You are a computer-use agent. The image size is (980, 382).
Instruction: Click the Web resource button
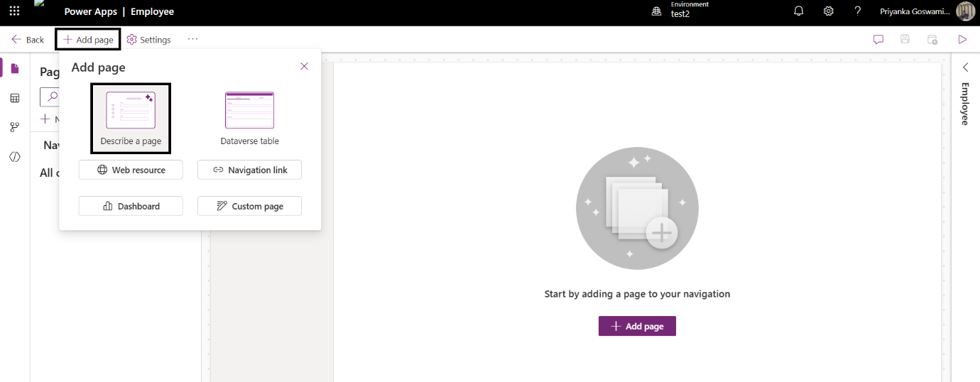pyautogui.click(x=131, y=170)
